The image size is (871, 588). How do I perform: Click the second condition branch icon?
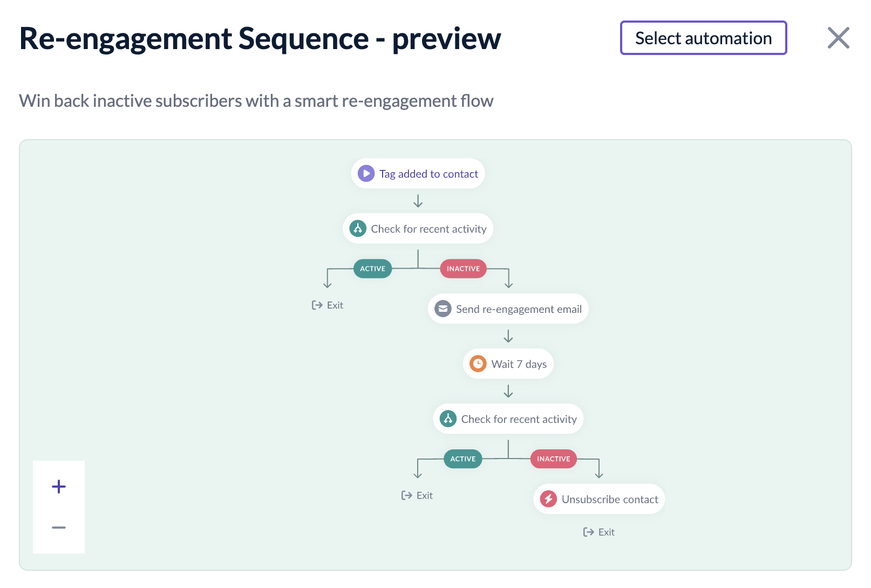(448, 419)
